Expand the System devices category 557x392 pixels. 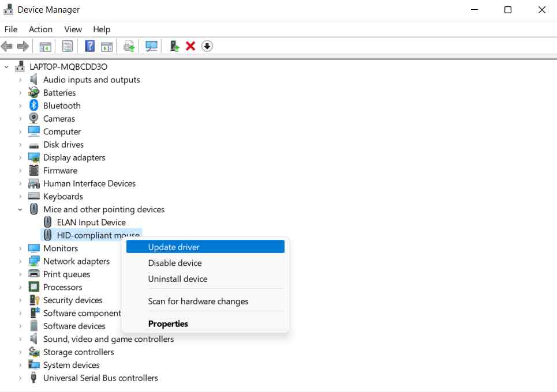(x=20, y=365)
